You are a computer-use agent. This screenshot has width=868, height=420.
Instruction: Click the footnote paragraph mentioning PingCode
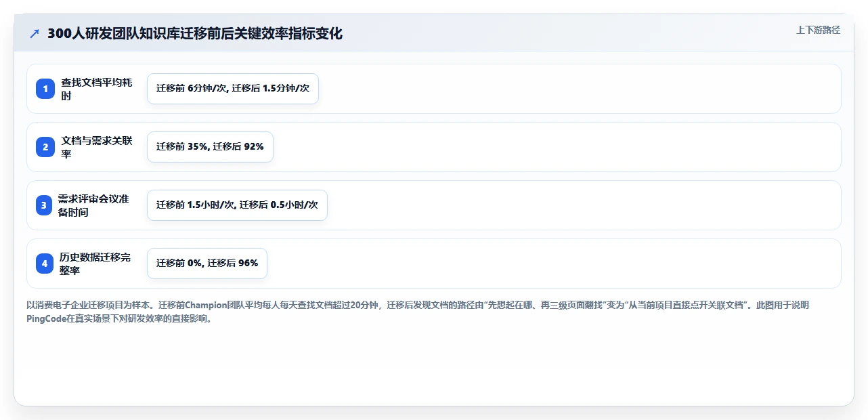(418, 312)
